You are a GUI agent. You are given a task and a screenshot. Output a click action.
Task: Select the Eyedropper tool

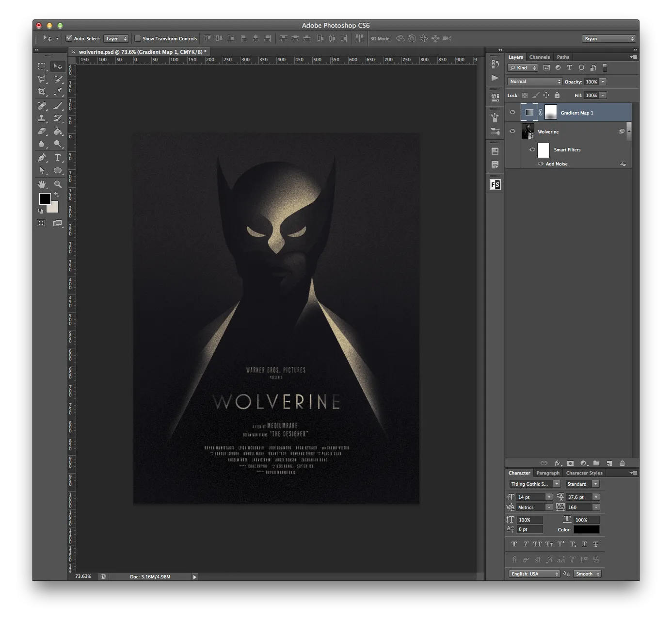[x=58, y=92]
